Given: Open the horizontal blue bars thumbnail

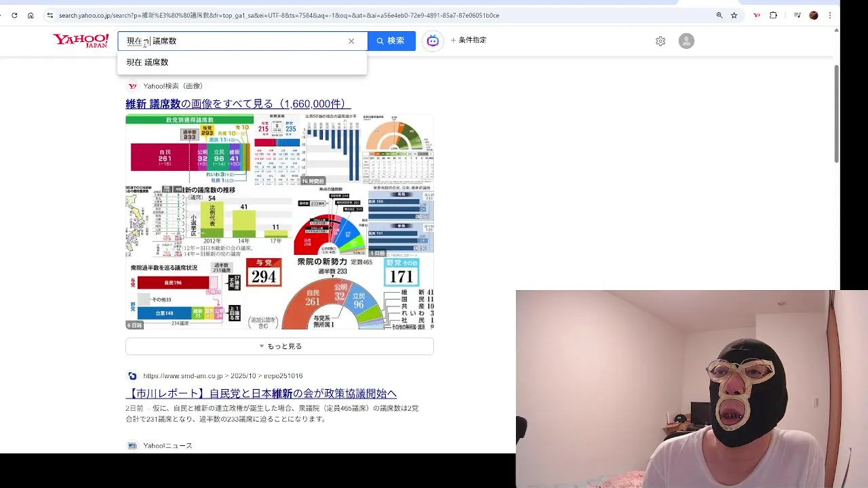Looking at the screenshot, I should coord(401,220).
